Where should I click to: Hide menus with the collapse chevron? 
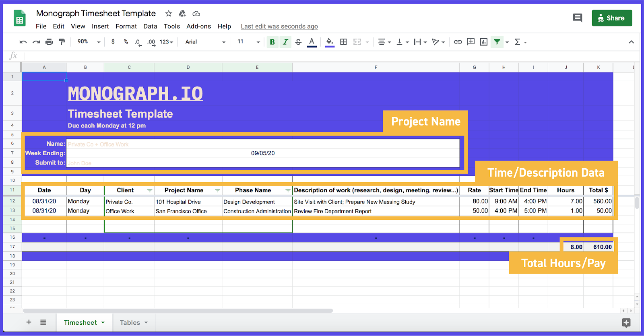[631, 42]
